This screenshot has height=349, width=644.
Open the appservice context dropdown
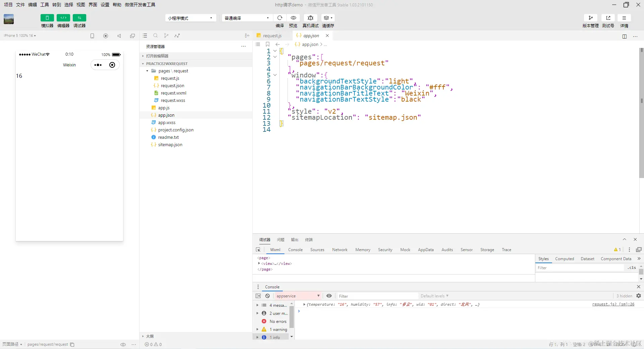[x=298, y=296]
